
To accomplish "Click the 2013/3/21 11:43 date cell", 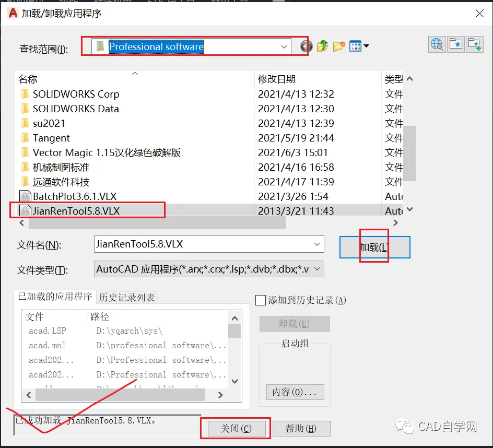I will point(296,211).
